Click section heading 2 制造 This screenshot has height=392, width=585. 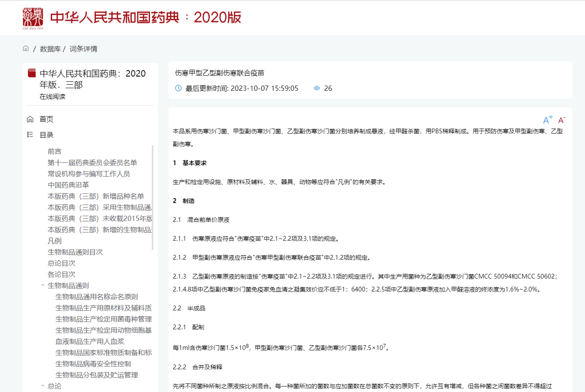coord(184,201)
